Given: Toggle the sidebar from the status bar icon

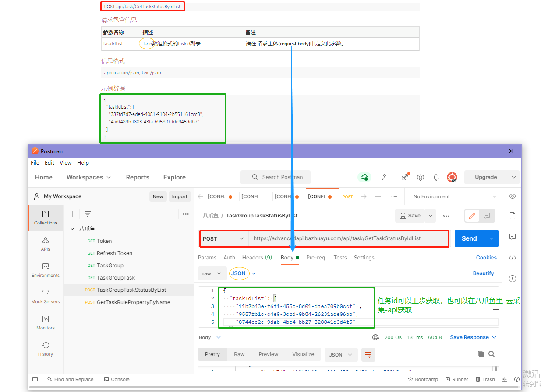Looking at the screenshot, I should pyautogui.click(x=35, y=379).
